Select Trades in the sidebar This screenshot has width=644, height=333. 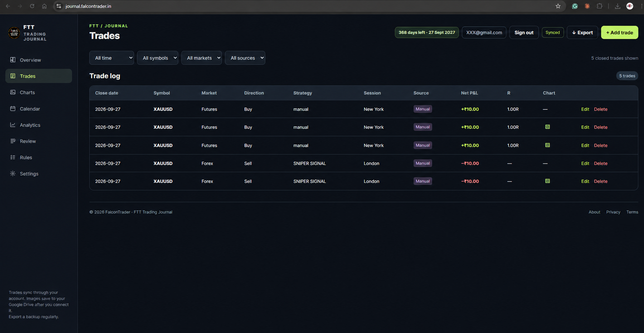pos(39,76)
